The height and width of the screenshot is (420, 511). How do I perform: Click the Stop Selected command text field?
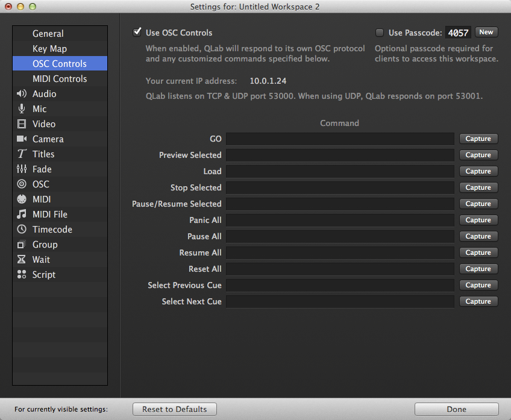[x=340, y=187]
